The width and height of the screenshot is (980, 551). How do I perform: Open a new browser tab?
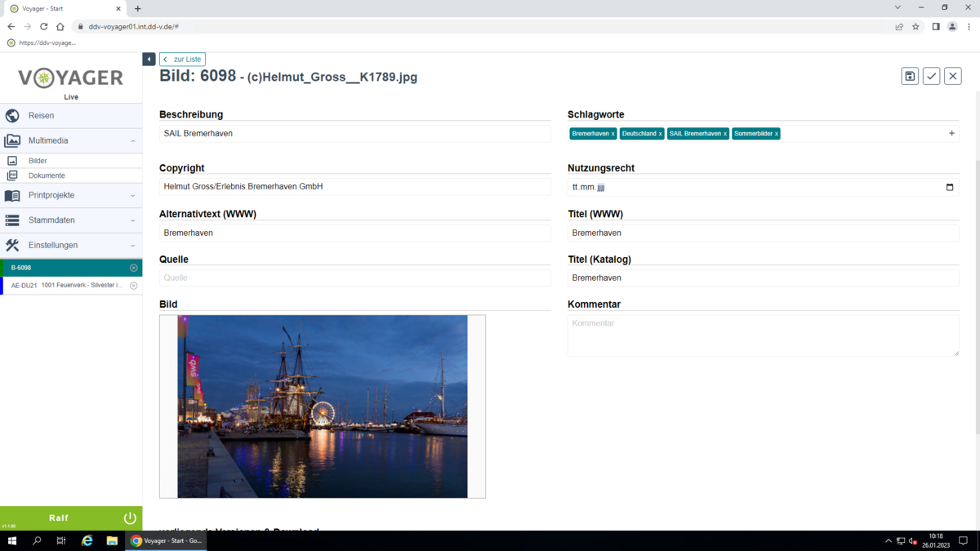(x=137, y=8)
